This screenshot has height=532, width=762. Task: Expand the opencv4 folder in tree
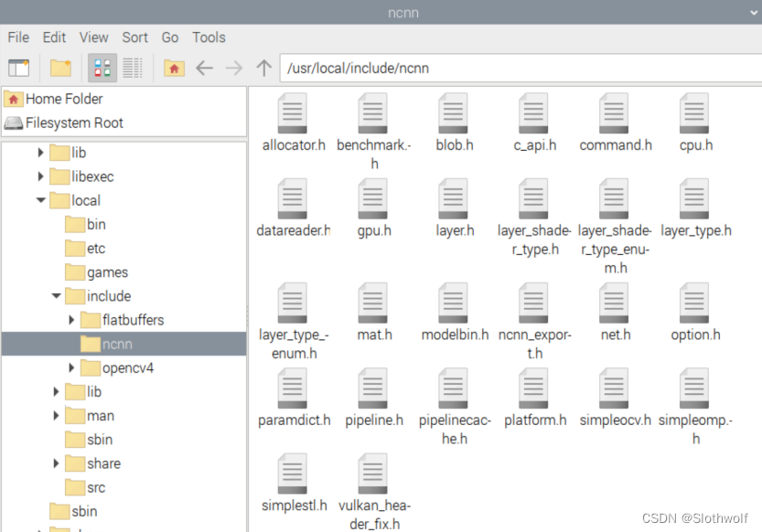tap(71, 367)
